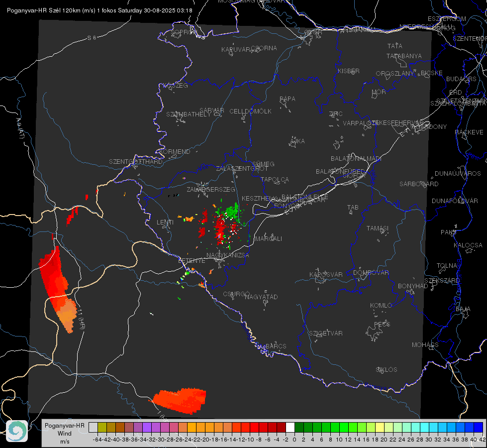The width and height of the screenshot is (487, 448).
Task: Select the MÓR town label
Action: (x=379, y=92)
